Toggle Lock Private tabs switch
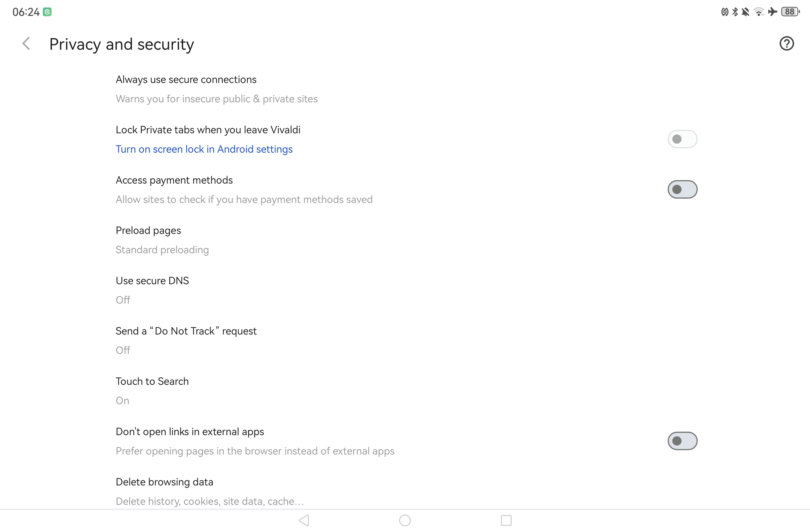The image size is (810, 532). 682,139
